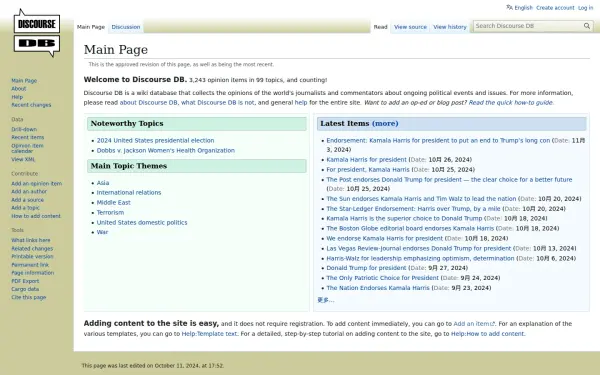
Task: Open Read the quick how-to guide
Action: tap(510, 103)
